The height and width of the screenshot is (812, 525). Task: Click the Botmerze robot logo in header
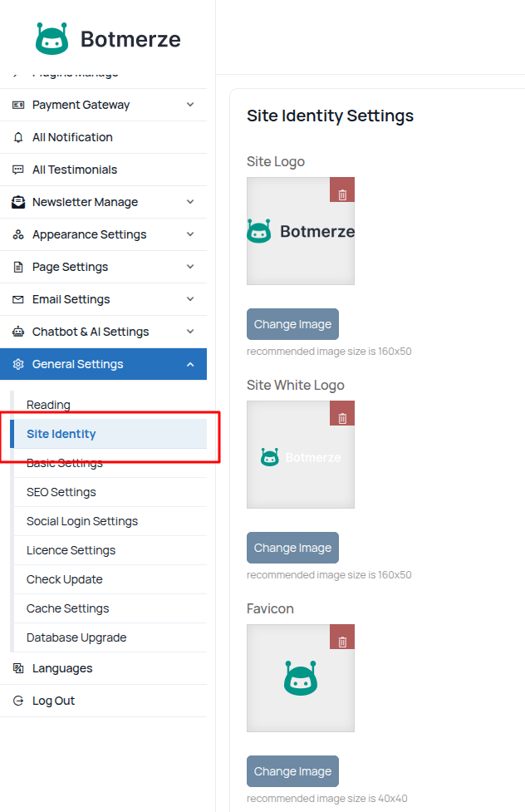point(52,38)
